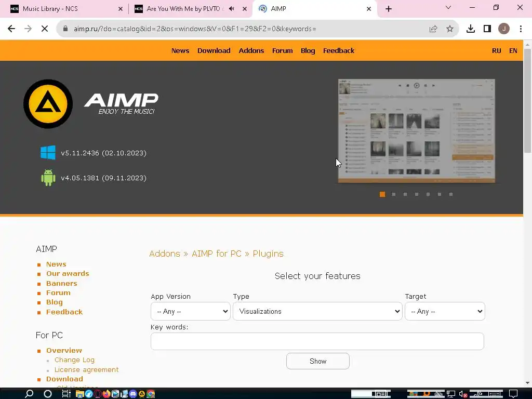
Task: Click the Chrome icon on the taskbar
Action: coord(151,394)
